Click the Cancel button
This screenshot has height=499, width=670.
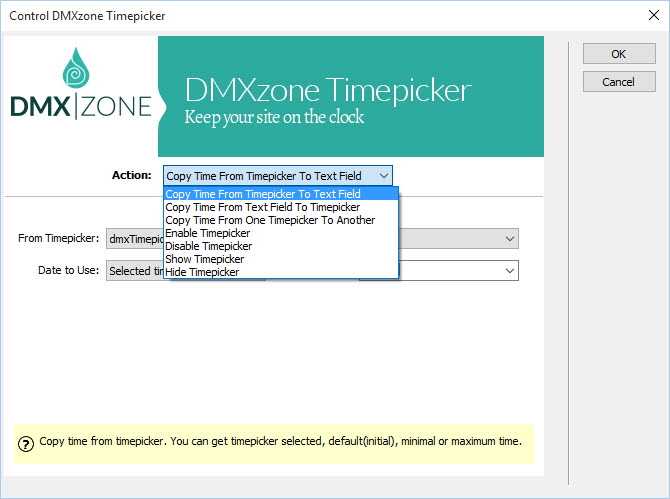click(x=619, y=82)
